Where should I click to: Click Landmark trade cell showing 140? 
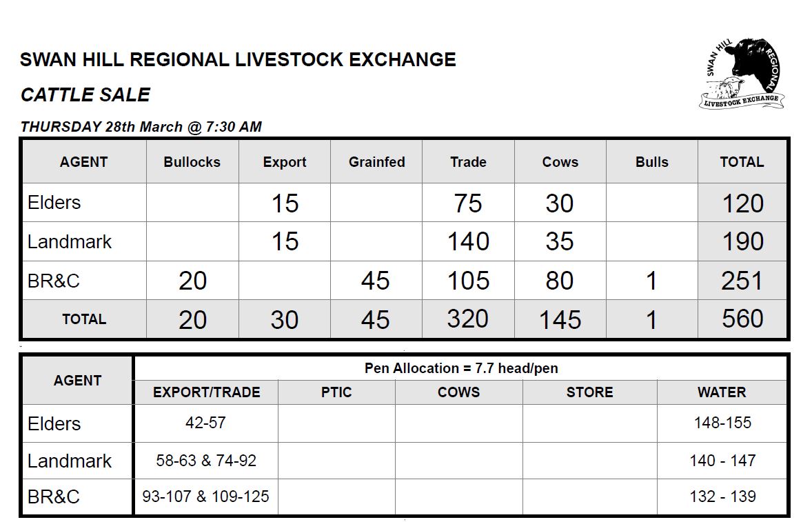click(x=468, y=242)
